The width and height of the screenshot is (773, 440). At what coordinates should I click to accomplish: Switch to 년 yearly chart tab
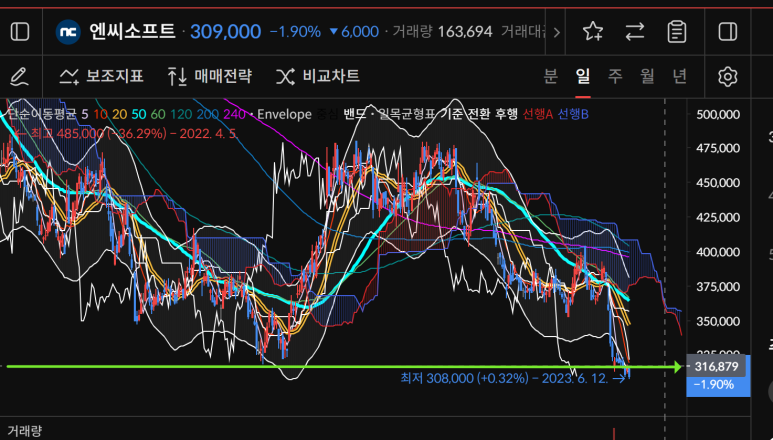[x=679, y=76]
